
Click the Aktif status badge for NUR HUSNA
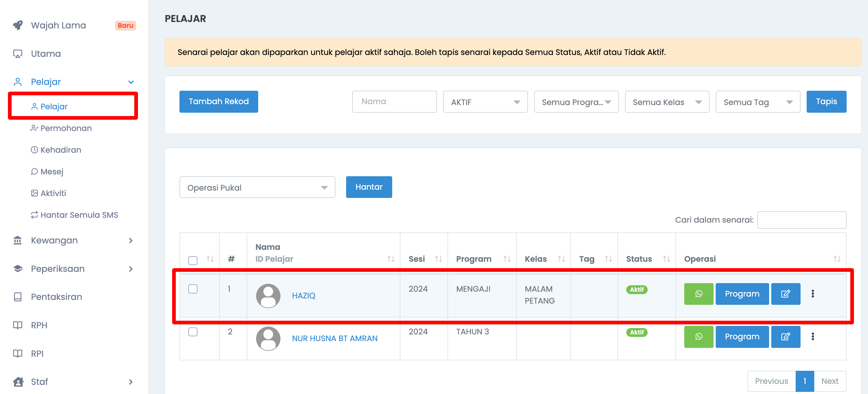637,332
